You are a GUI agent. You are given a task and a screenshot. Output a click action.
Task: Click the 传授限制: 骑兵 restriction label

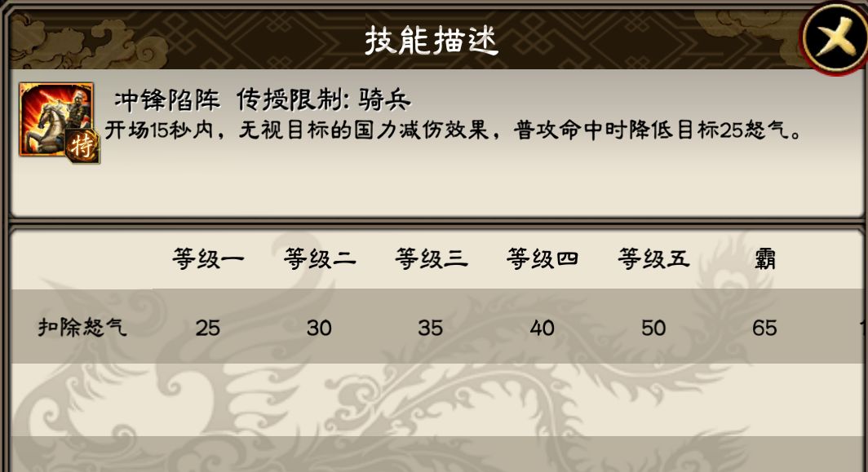[x=323, y=99]
